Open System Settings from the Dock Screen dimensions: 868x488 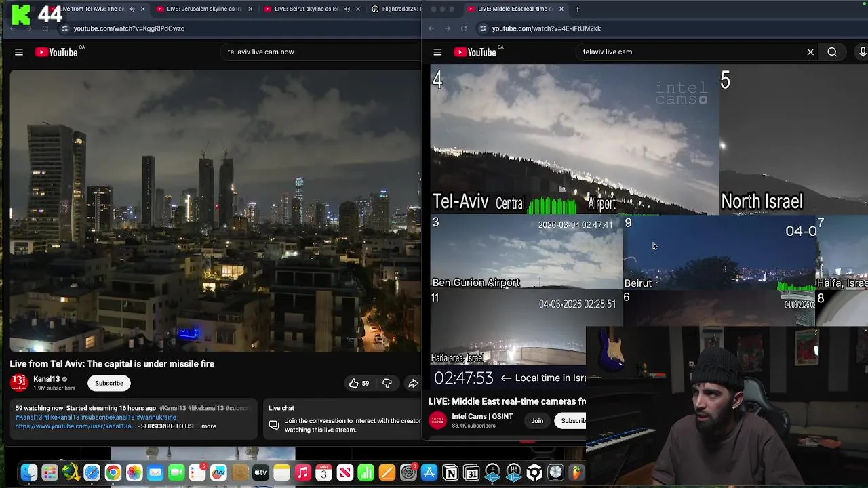coord(408,472)
